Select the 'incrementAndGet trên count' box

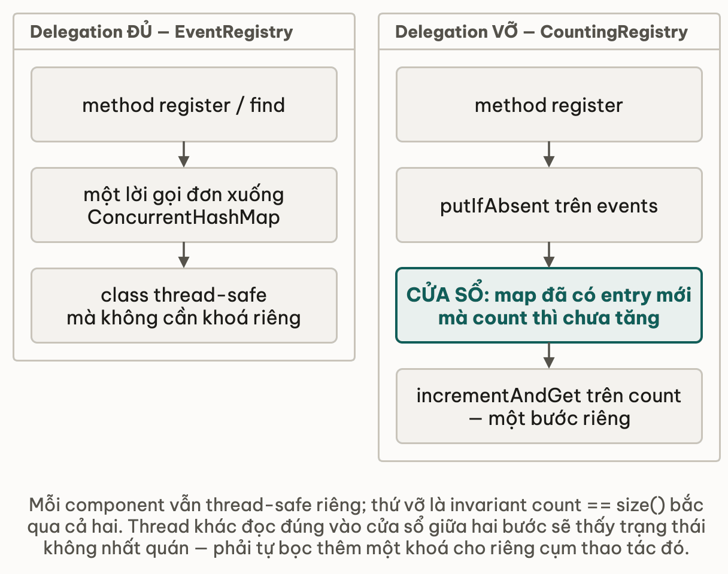(549, 406)
